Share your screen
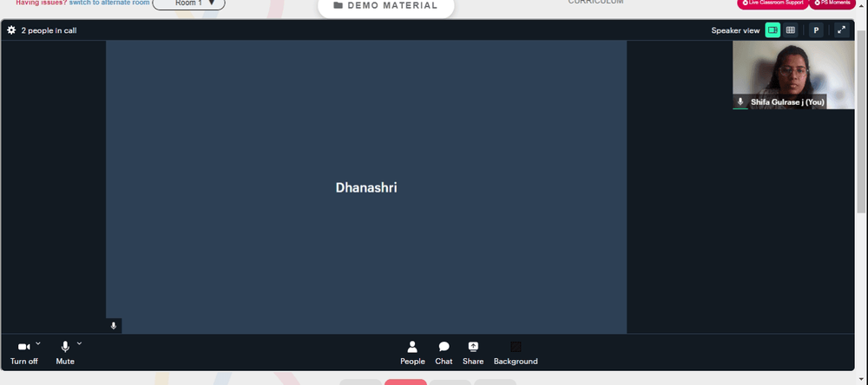 pyautogui.click(x=473, y=353)
